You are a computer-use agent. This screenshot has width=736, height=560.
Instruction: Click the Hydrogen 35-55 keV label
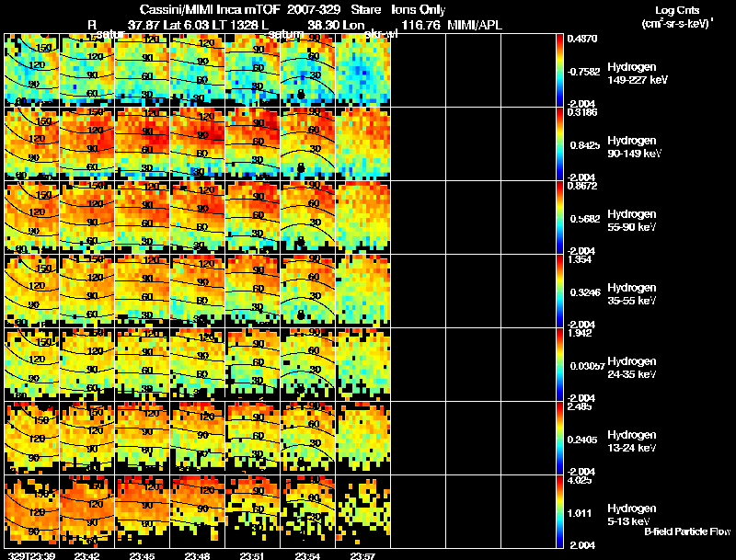(632, 293)
